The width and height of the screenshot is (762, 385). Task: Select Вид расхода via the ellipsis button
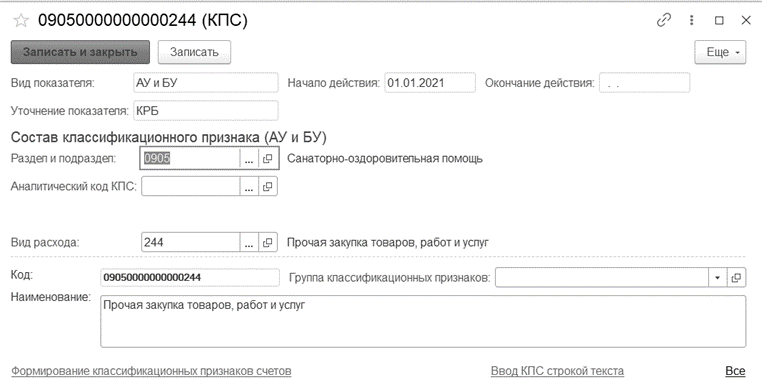pos(249,242)
